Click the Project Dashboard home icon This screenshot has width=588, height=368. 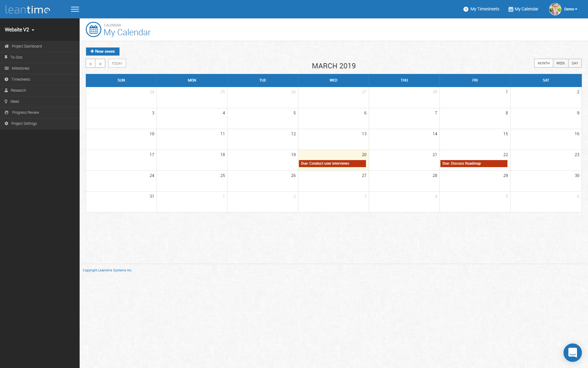[x=6, y=46]
